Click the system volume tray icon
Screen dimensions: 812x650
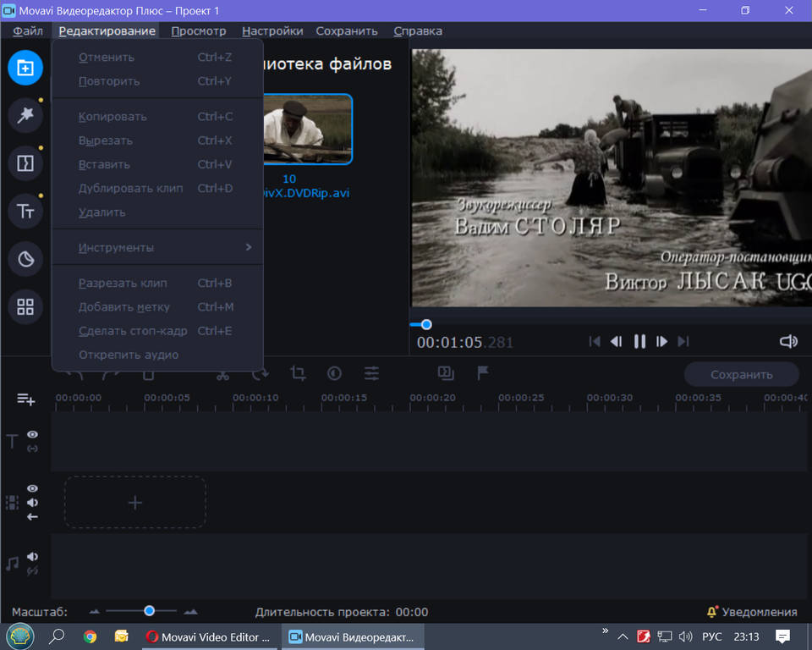tap(686, 636)
